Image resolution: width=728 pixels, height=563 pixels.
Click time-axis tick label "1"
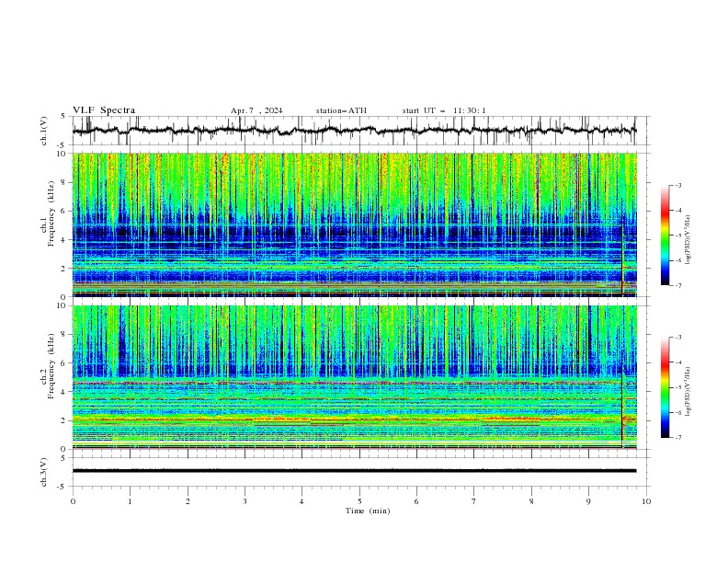click(x=130, y=501)
